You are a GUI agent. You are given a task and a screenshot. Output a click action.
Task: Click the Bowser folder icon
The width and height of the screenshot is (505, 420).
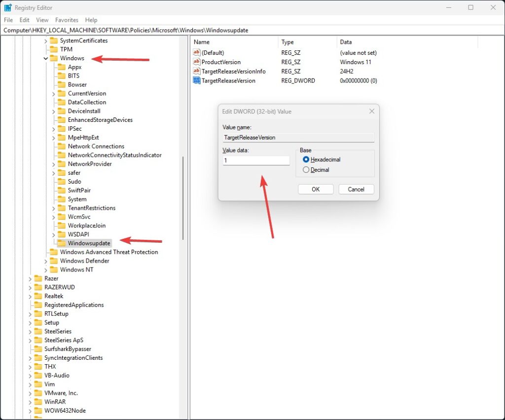click(x=62, y=84)
